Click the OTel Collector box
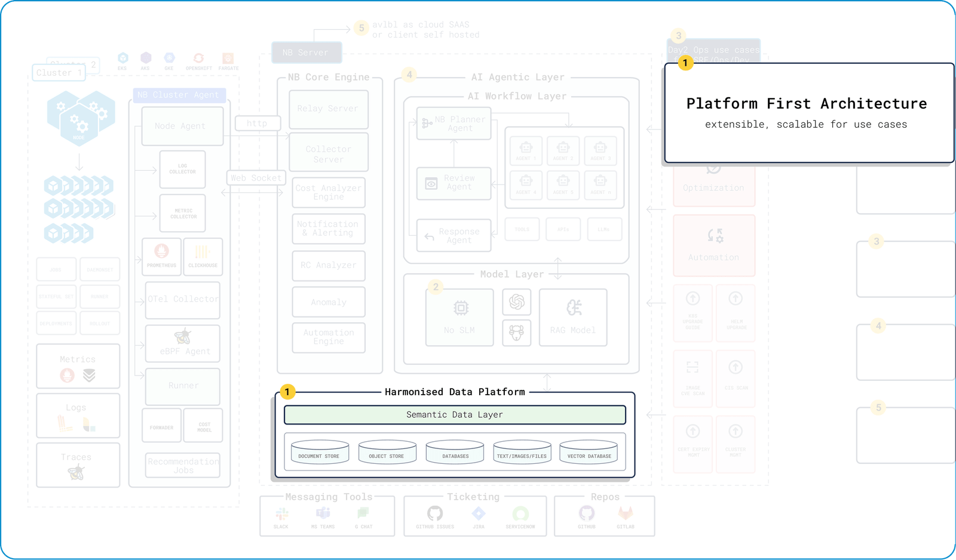Viewport: 956px width, 560px height. 183,300
